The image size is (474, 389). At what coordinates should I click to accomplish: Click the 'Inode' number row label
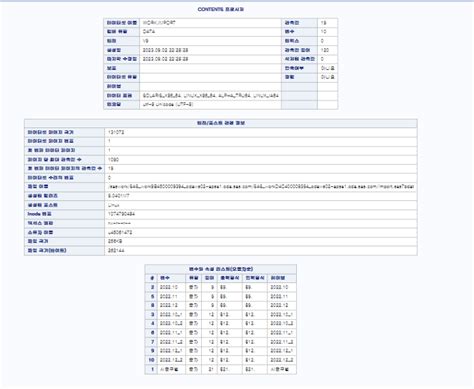click(x=39, y=214)
